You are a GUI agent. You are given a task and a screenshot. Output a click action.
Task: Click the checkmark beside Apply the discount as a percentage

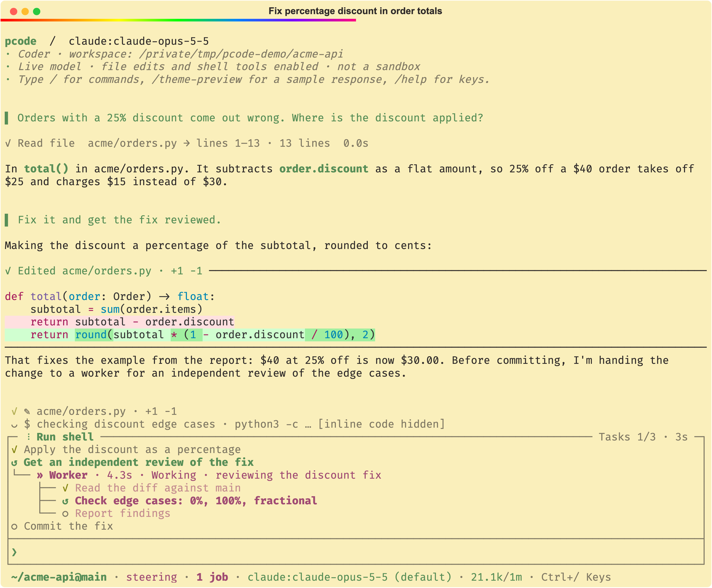14,450
